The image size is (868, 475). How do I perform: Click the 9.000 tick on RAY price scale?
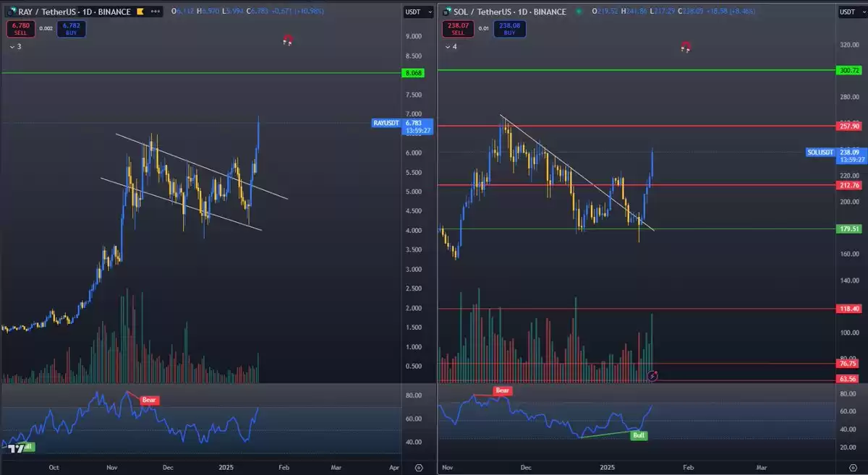[x=414, y=36]
